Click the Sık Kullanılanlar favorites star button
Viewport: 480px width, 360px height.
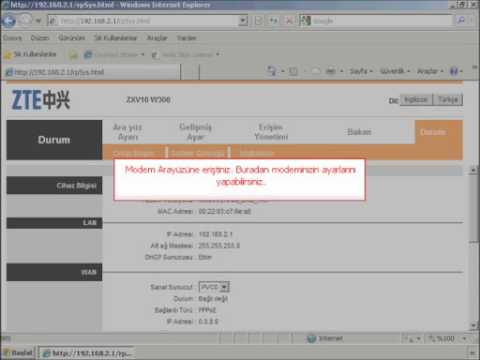coord(31,54)
